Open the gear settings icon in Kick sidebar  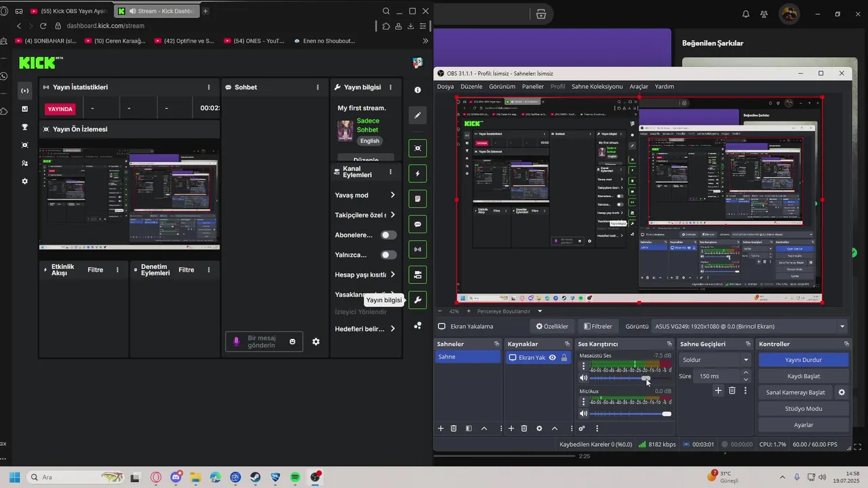(x=24, y=182)
